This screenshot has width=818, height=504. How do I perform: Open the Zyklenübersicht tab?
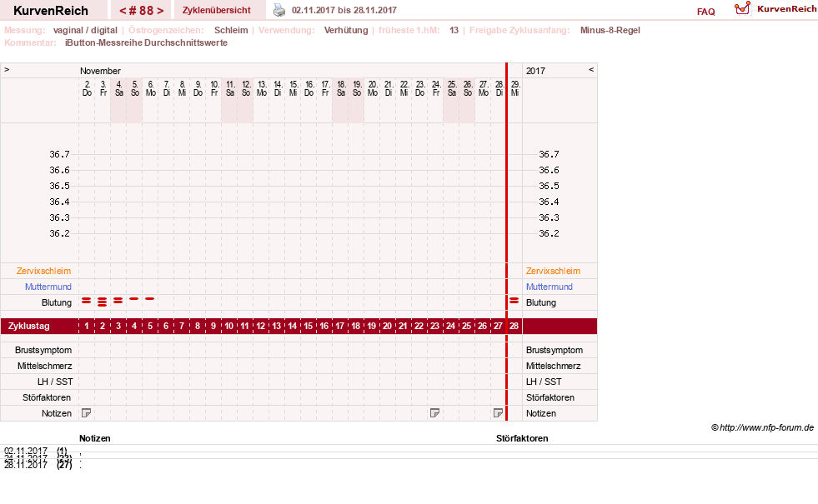pos(217,10)
